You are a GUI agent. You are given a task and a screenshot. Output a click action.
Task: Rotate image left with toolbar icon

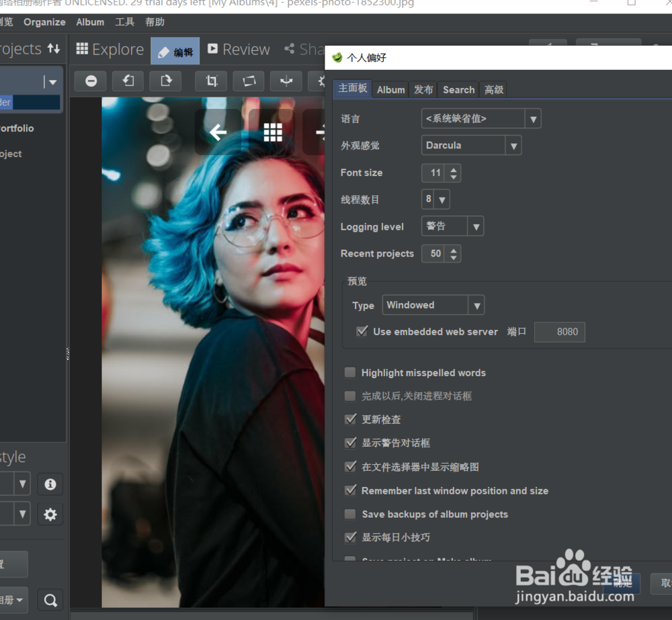pyautogui.click(x=128, y=81)
